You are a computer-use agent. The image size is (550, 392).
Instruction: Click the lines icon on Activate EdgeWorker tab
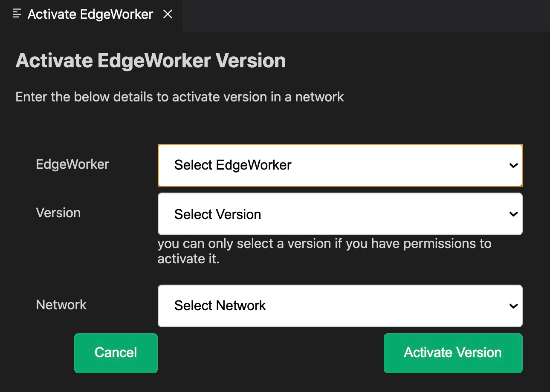click(17, 14)
